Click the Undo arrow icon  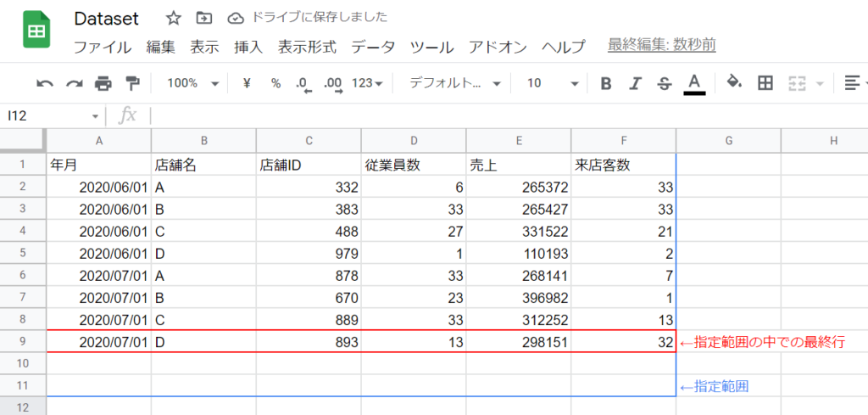tap(45, 83)
